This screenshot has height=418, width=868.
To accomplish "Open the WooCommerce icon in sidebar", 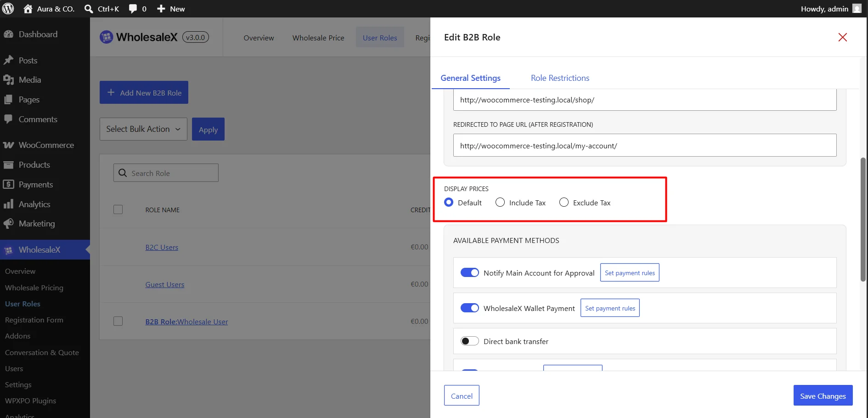I will pyautogui.click(x=8, y=145).
